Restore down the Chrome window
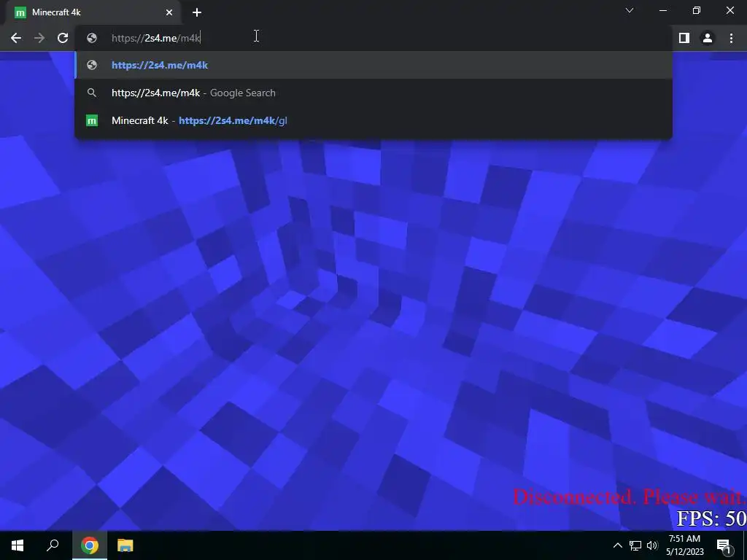747x560 pixels. pos(697,10)
